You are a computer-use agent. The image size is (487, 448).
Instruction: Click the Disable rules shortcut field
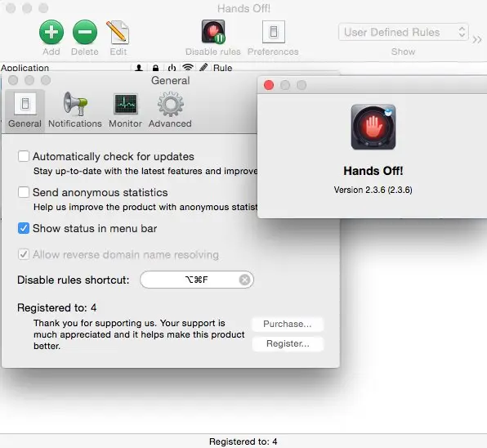tap(197, 280)
